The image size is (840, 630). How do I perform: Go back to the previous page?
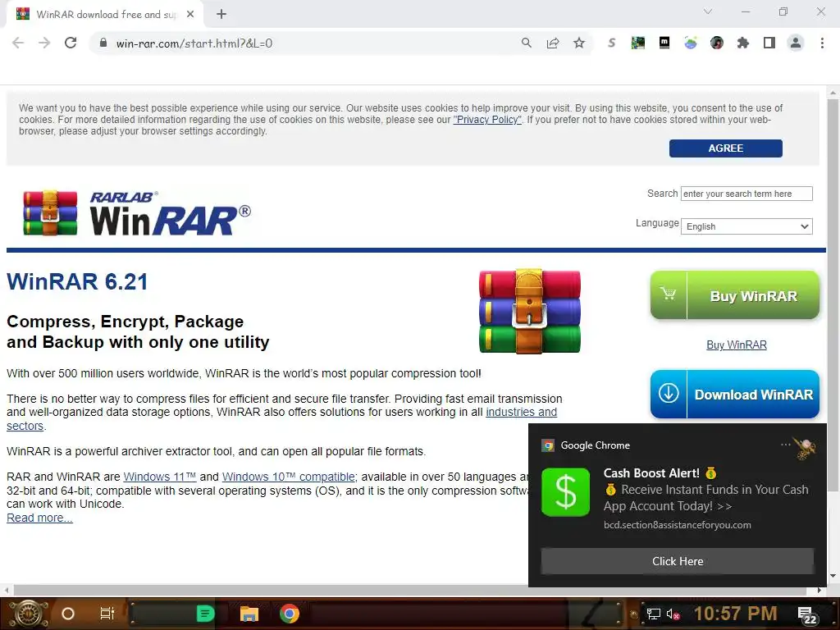coord(18,43)
